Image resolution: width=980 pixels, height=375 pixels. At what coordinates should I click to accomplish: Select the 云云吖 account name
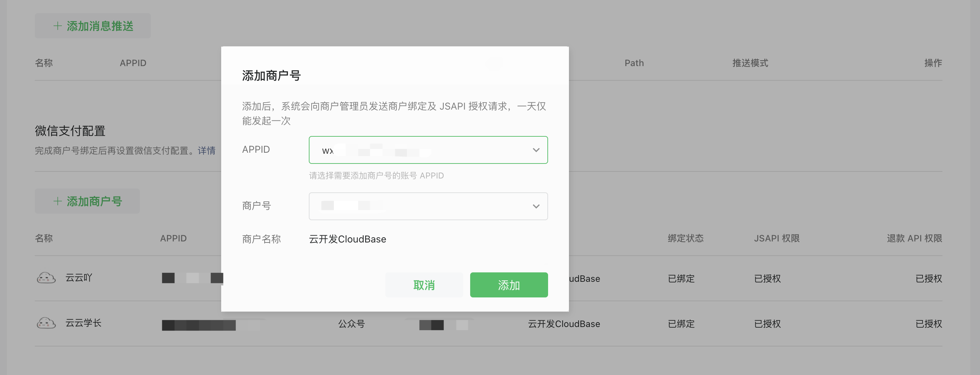click(79, 278)
